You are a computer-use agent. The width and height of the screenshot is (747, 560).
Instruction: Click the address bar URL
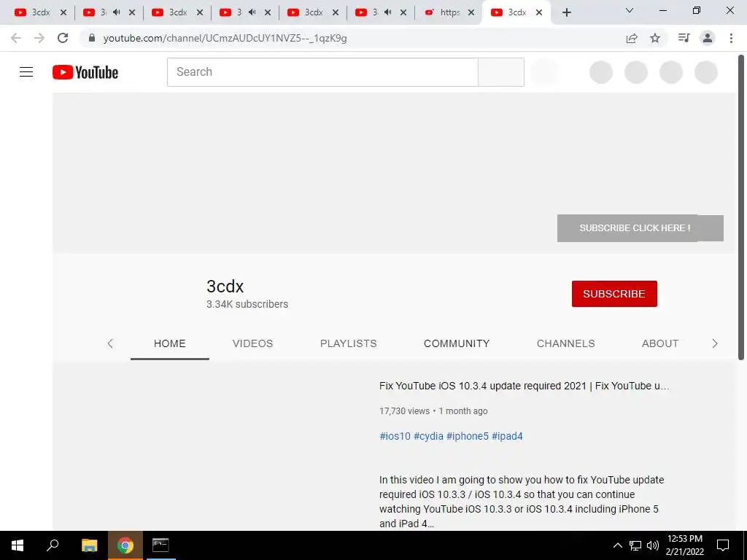225,38
